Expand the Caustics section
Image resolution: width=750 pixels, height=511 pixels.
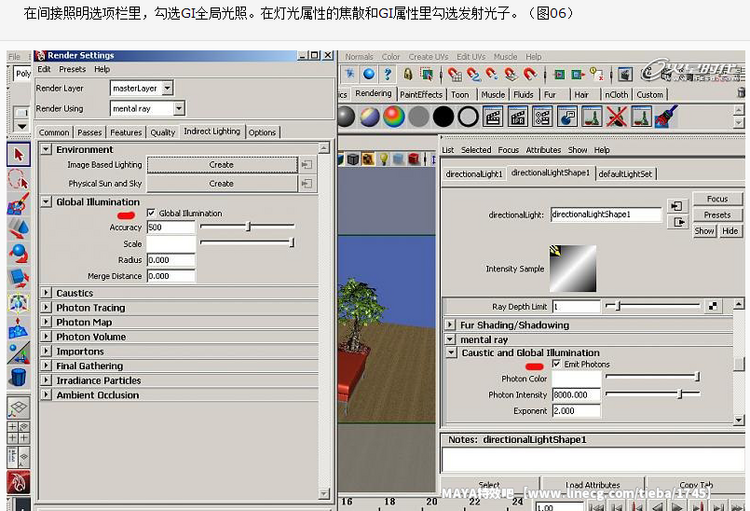(46, 293)
